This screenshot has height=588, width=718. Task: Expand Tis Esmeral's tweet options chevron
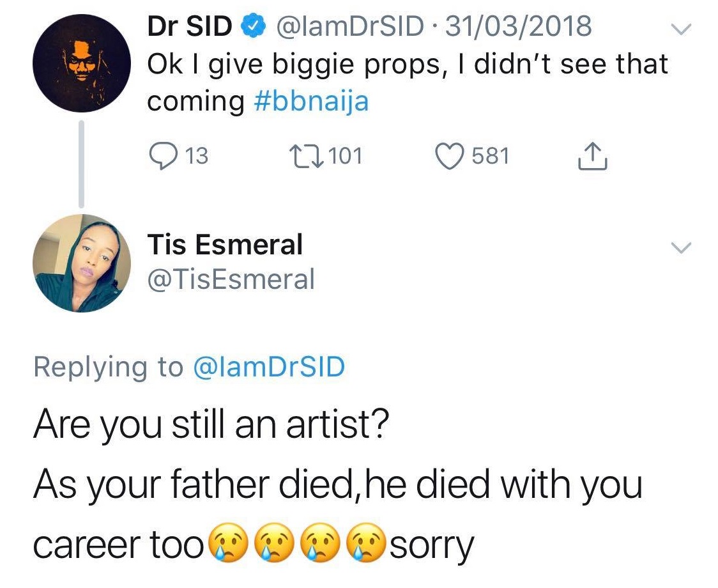[682, 247]
